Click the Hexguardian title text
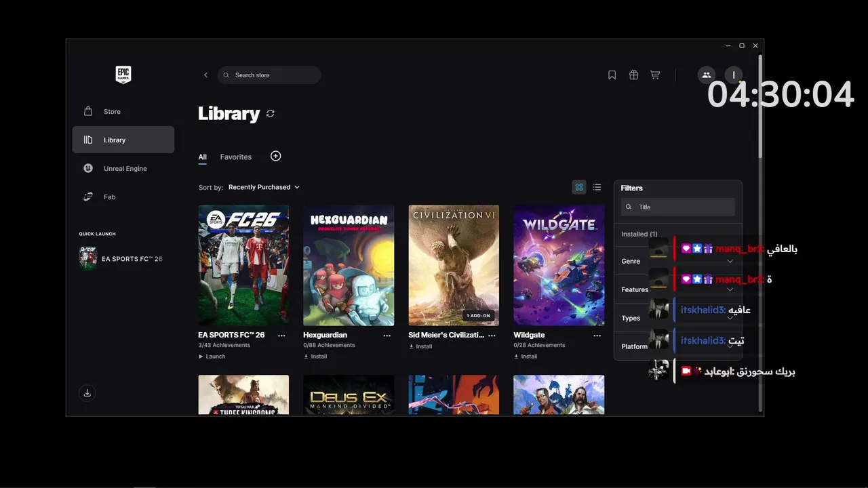868x488 pixels. pyautogui.click(x=325, y=335)
